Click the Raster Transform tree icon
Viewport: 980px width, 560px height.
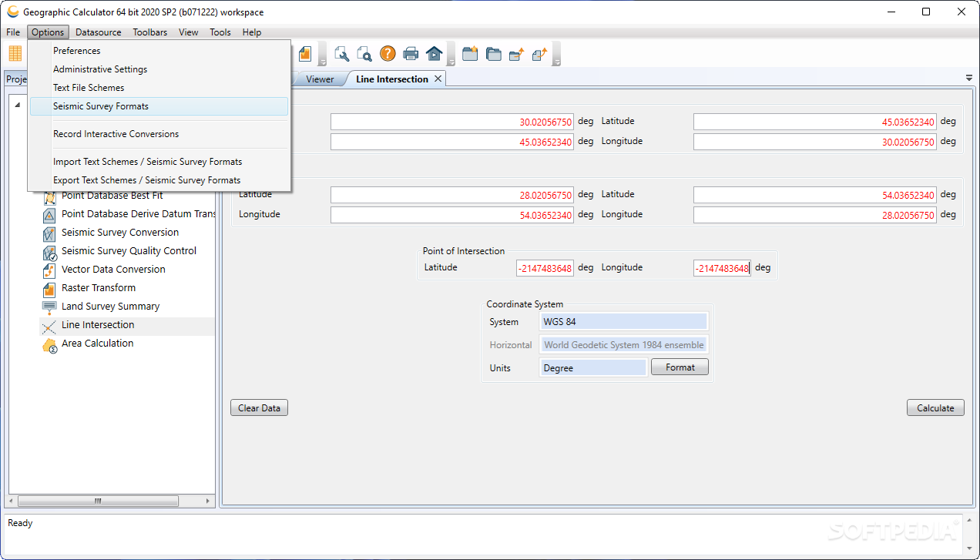coord(49,288)
